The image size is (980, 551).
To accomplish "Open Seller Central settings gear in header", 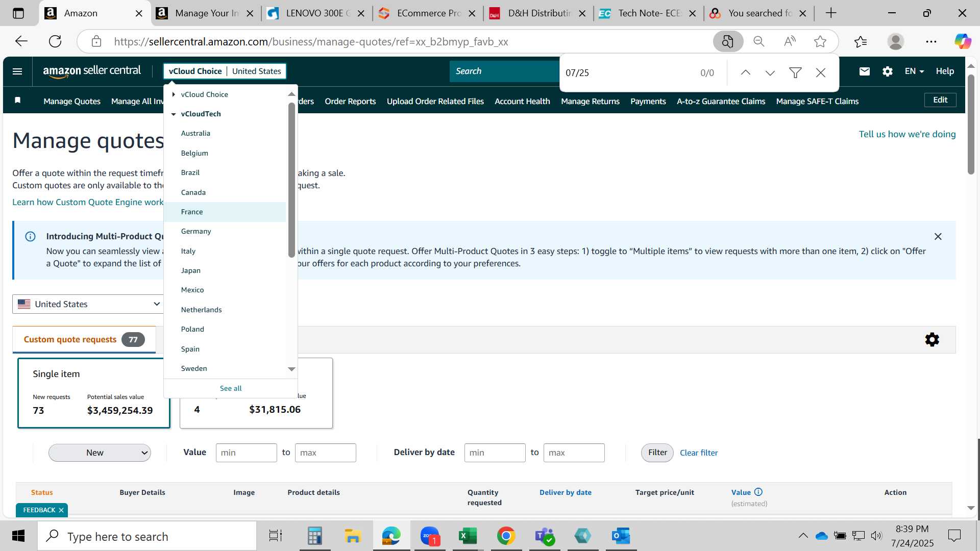I will pyautogui.click(x=888, y=71).
